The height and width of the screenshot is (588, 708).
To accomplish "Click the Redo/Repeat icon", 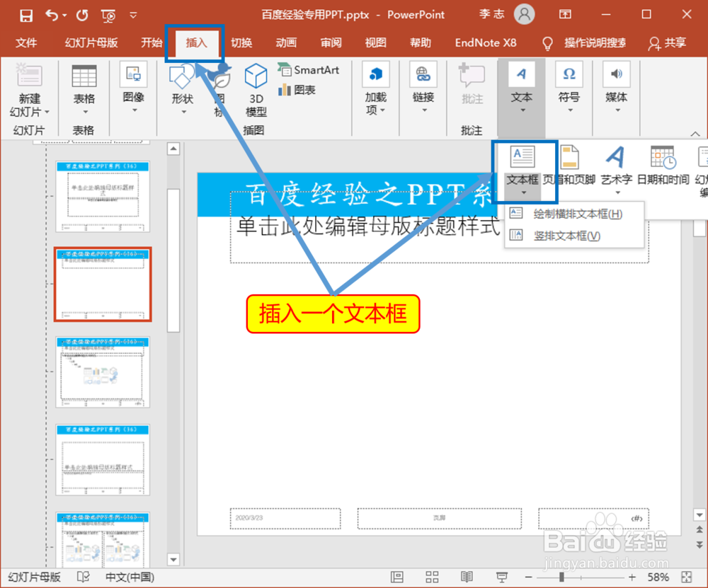I will (82, 16).
